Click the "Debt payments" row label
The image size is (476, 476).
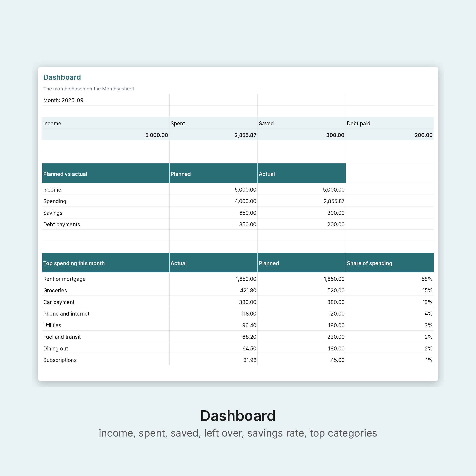(x=62, y=225)
